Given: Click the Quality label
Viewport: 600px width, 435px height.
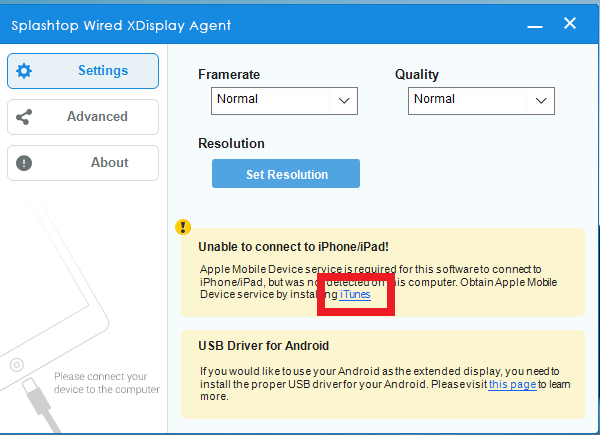Looking at the screenshot, I should pos(417,74).
